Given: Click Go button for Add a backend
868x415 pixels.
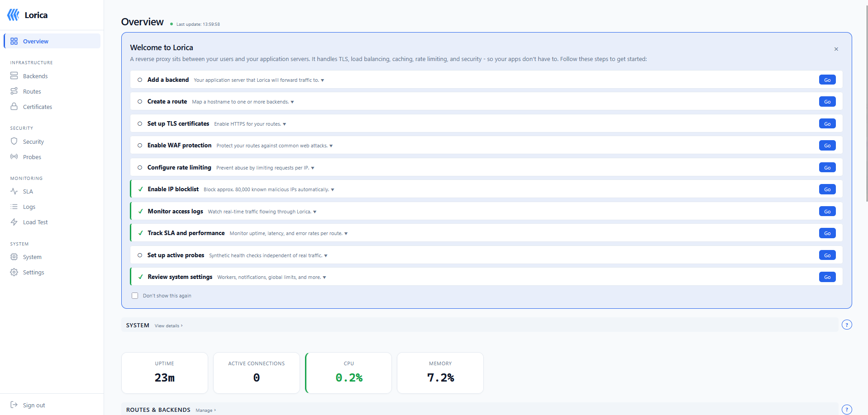Looking at the screenshot, I should click(827, 80).
